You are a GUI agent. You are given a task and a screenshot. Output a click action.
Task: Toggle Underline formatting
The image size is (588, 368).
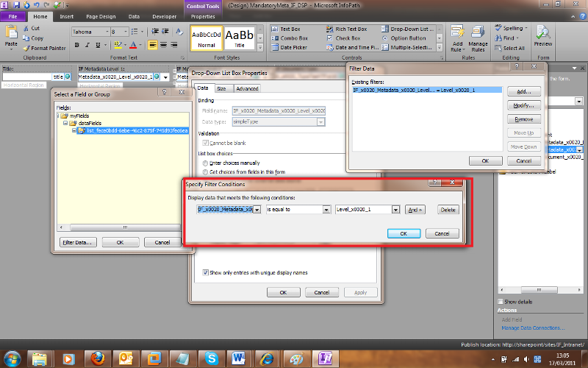coord(98,45)
